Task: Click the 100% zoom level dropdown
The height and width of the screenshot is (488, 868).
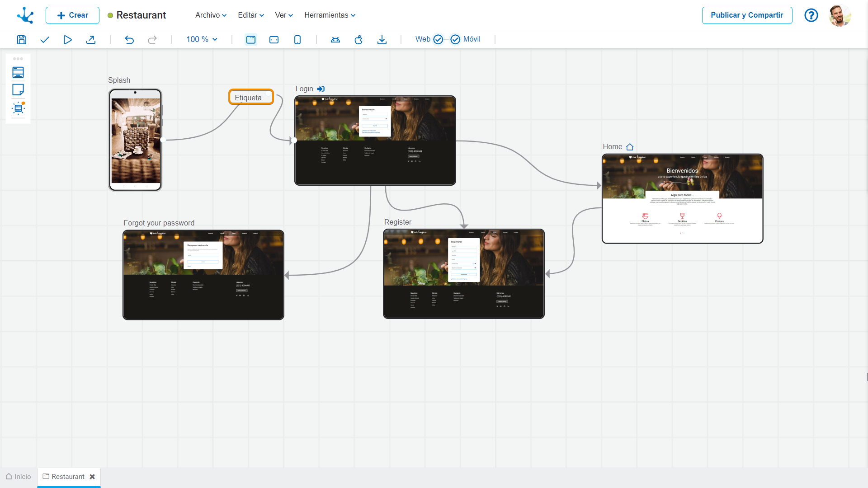Action: (x=202, y=39)
